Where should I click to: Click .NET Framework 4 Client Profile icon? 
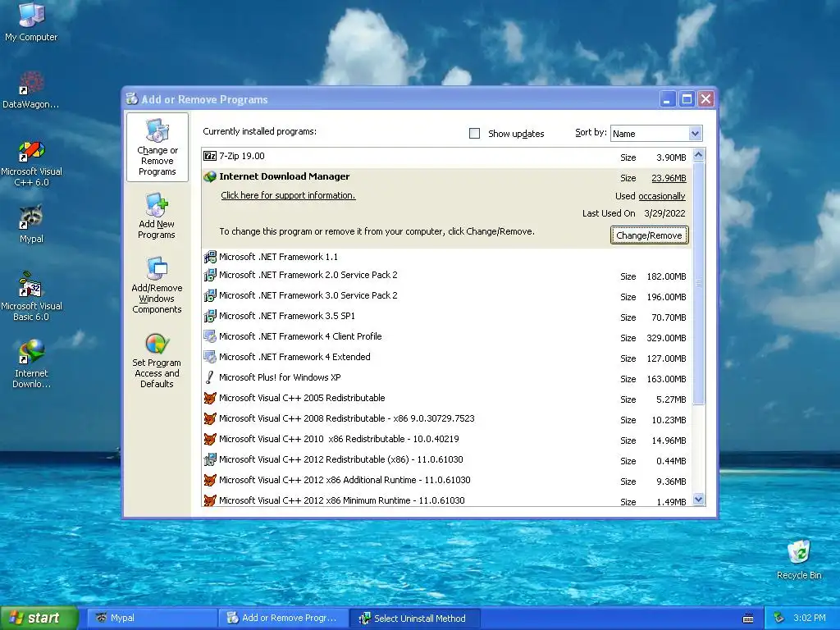pos(210,336)
